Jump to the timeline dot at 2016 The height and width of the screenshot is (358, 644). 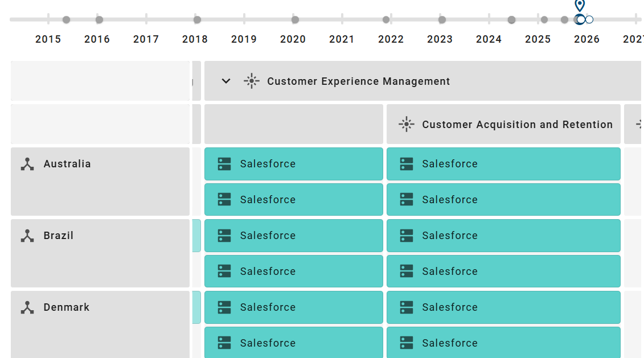(x=99, y=20)
